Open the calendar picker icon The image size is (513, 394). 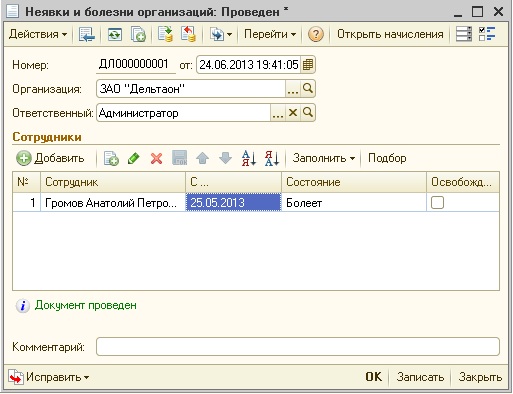pos(308,65)
